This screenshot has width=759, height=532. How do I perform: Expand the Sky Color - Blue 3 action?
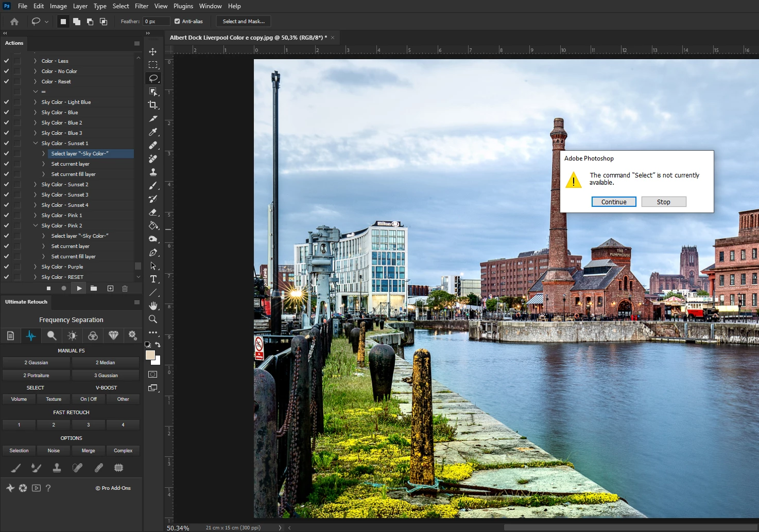(x=36, y=133)
